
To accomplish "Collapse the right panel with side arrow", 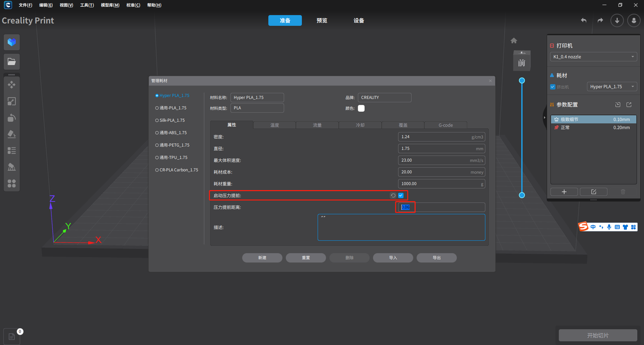I will click(545, 117).
